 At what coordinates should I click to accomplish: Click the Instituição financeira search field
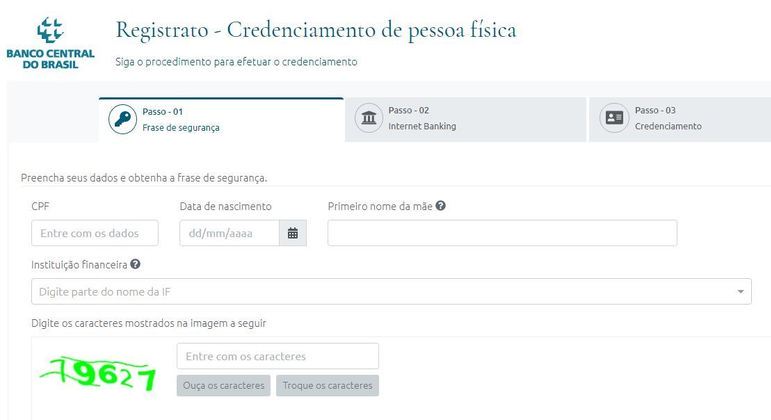coord(380,292)
